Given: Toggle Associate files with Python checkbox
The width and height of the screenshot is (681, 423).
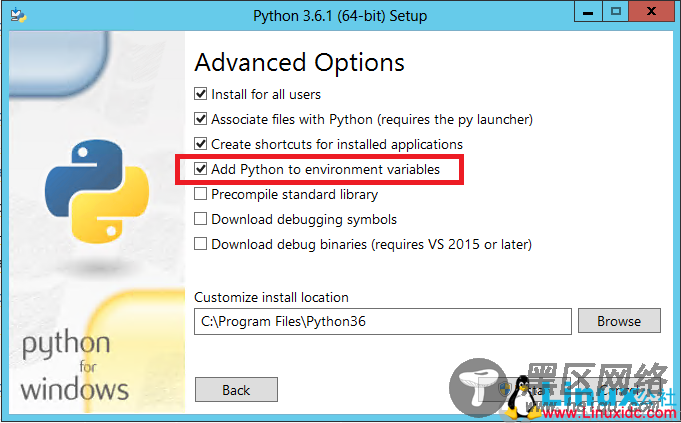Looking at the screenshot, I should tap(200, 119).
